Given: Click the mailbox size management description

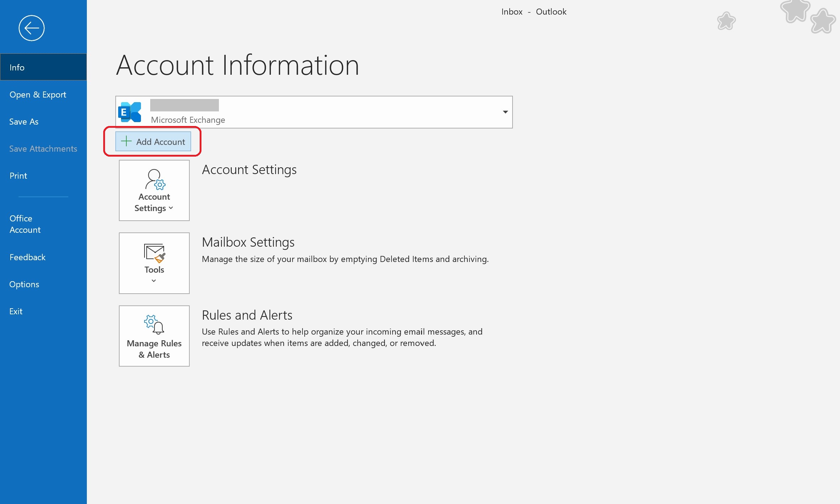Looking at the screenshot, I should pos(345,259).
